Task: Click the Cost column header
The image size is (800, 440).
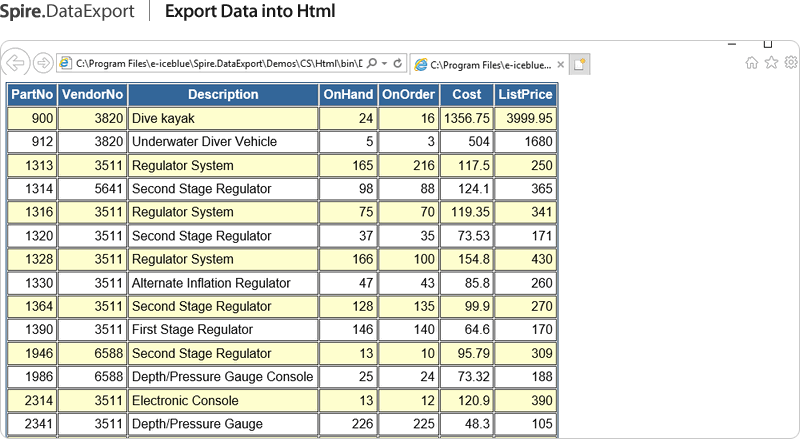Action: (x=466, y=94)
